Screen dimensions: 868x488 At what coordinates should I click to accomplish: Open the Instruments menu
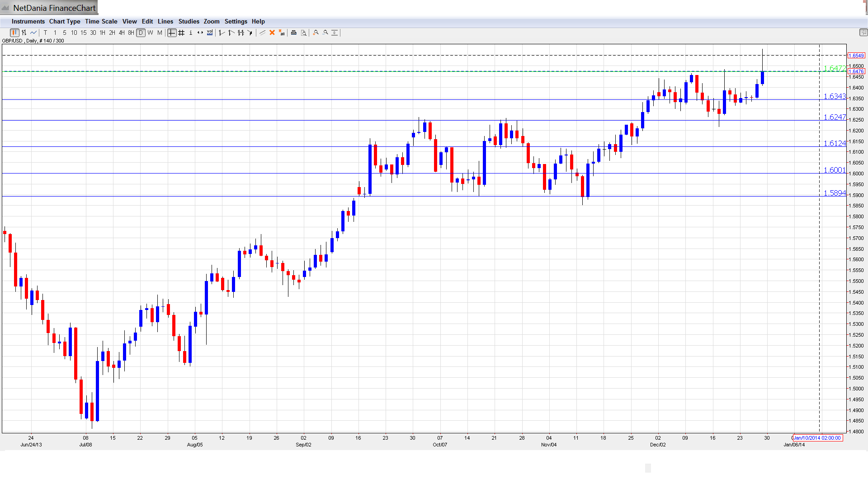pyautogui.click(x=28, y=21)
